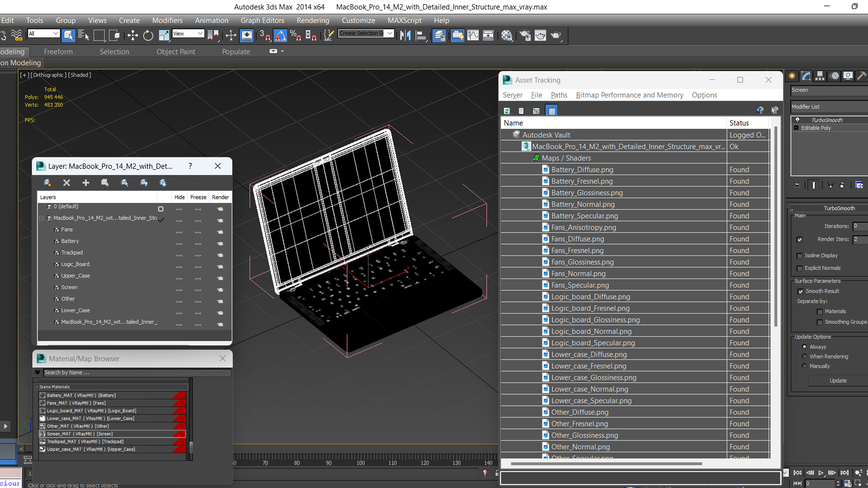Click Pin Stack icon below modifier stack
The height and width of the screenshot is (488, 868).
797,185
